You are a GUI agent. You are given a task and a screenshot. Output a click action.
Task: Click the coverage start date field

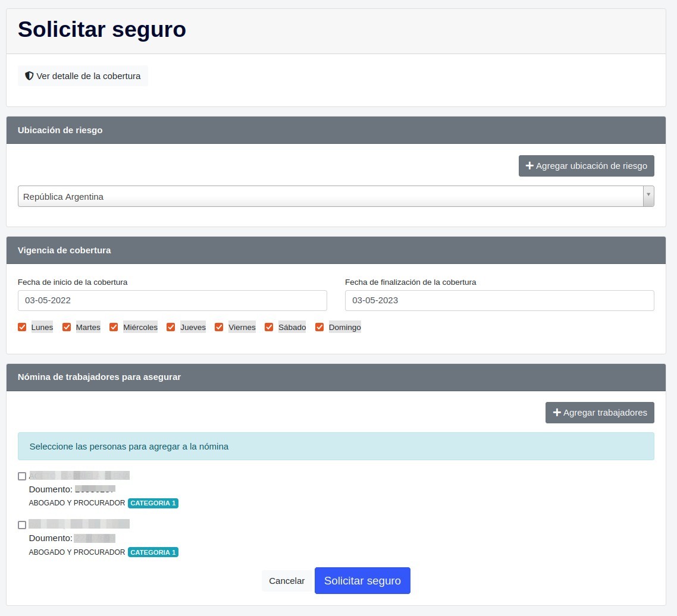[x=172, y=300]
